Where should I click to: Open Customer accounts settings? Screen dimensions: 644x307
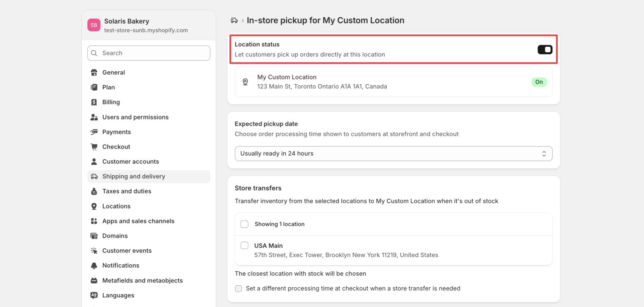tap(149, 161)
